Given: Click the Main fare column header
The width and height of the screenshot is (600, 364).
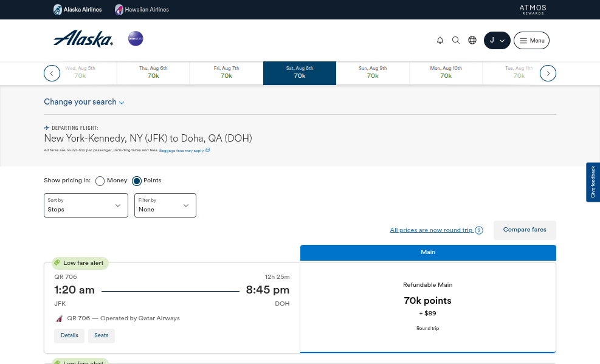Looking at the screenshot, I should point(428,253).
